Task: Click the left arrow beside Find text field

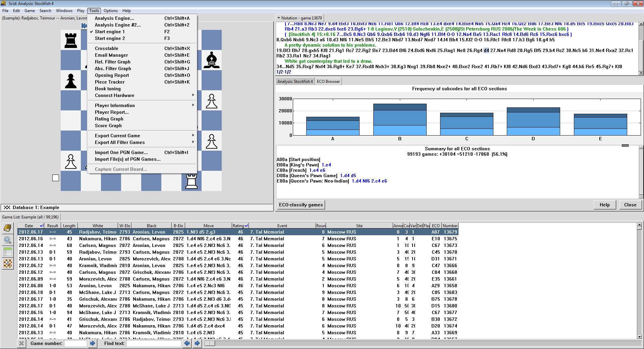Action: click(x=187, y=343)
